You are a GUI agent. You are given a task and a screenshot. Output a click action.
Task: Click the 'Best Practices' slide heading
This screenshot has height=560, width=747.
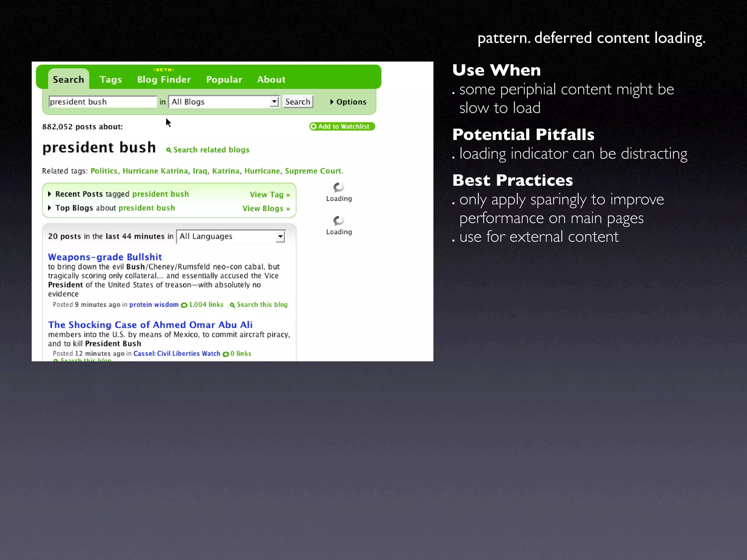coord(512,180)
